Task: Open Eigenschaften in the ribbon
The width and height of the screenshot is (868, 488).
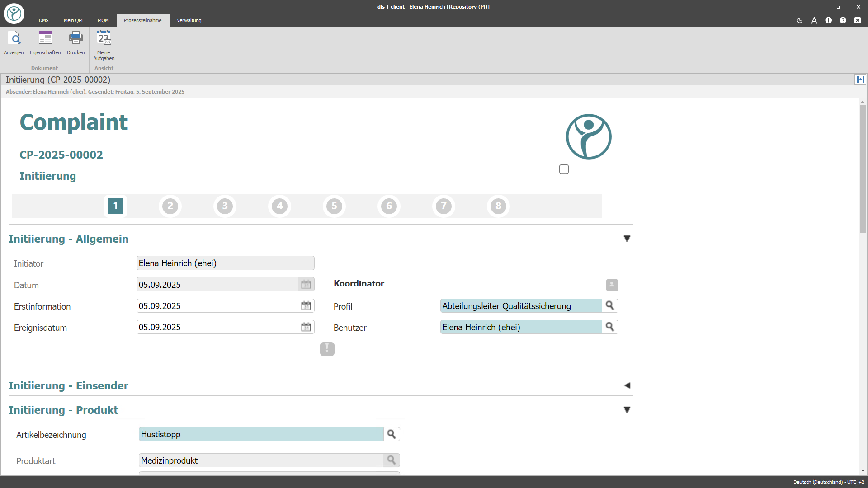Action: pos(45,39)
